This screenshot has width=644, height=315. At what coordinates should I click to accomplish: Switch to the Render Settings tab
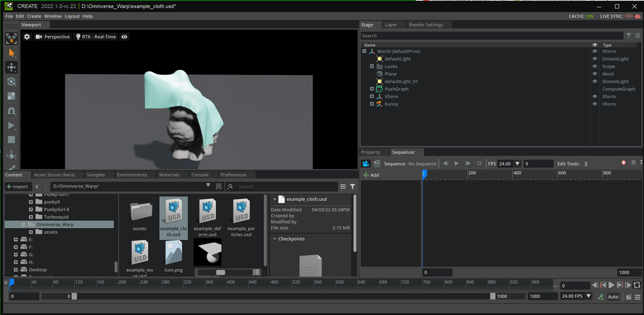[426, 25]
